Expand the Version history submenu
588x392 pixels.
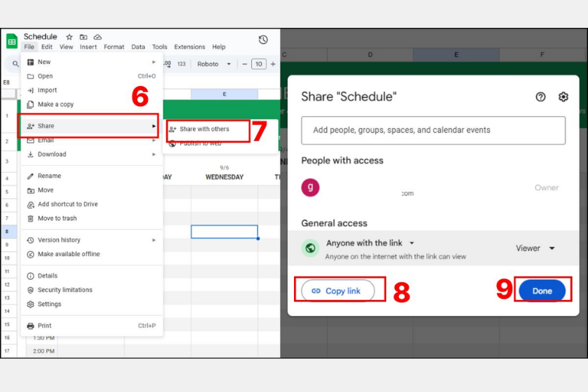tap(154, 240)
